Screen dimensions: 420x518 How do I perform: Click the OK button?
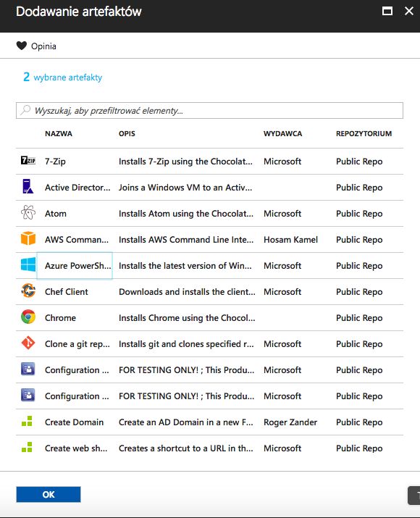pos(49,494)
